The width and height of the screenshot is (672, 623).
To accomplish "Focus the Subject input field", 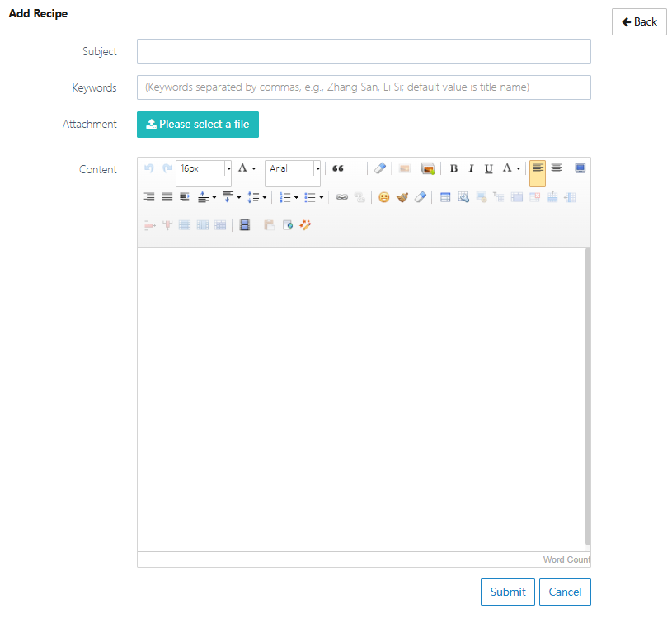I will [364, 51].
